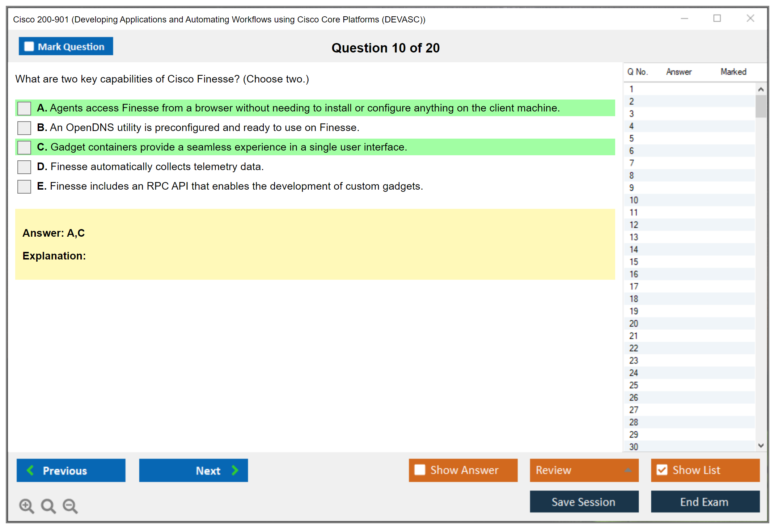Image resolution: width=778 pixels, height=532 pixels.
Task: Select question 20 in the list
Action: pos(634,323)
